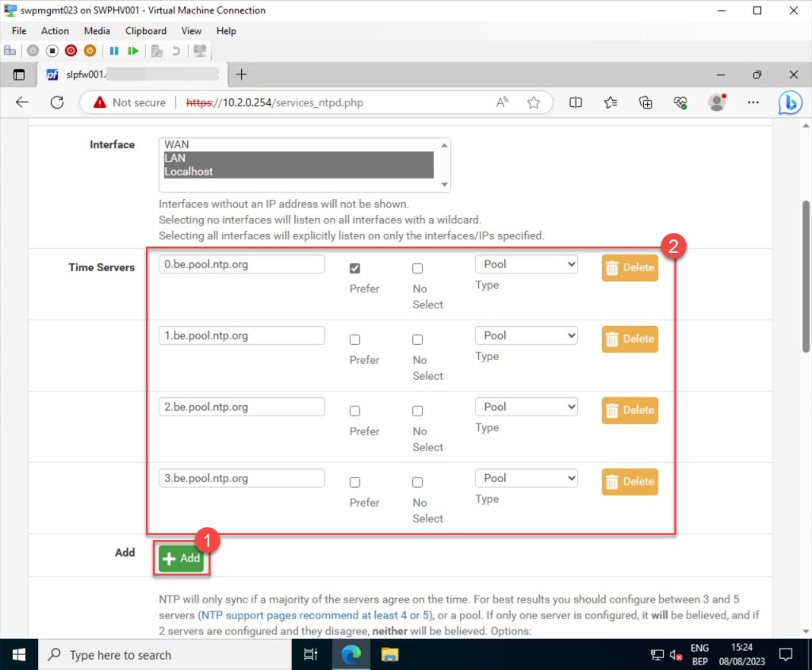This screenshot has width=812, height=670.
Task: Check Prefer for 2.be.pool.ntp.org
Action: [354, 411]
